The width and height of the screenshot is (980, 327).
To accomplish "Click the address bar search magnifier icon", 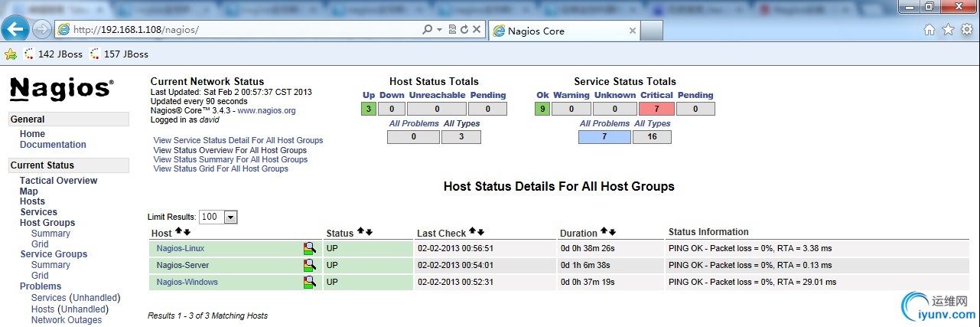I will (428, 30).
